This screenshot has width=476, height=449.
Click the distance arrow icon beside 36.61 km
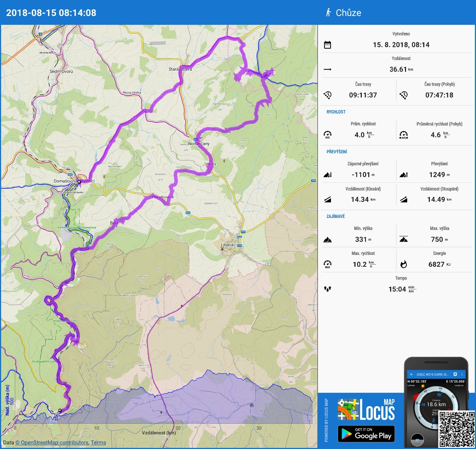point(327,70)
